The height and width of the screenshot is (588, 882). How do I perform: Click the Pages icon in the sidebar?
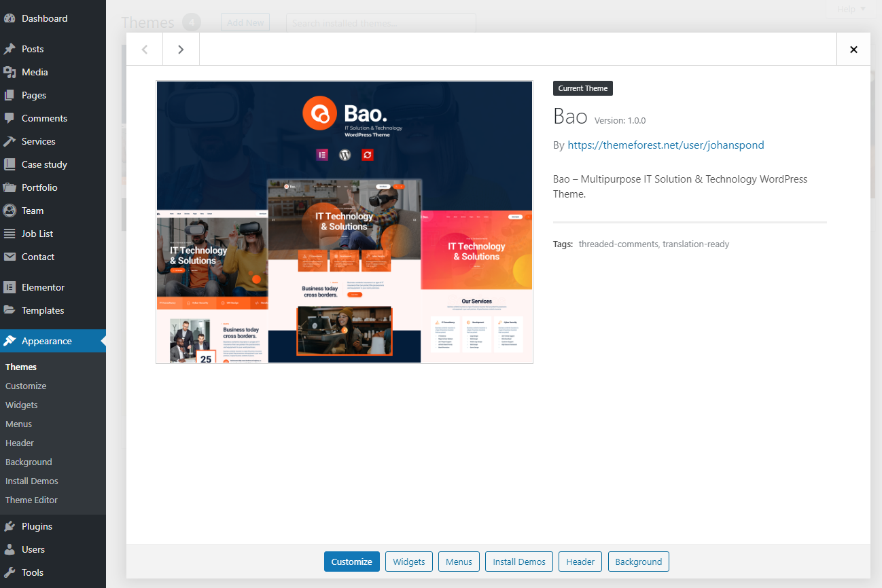click(10, 95)
